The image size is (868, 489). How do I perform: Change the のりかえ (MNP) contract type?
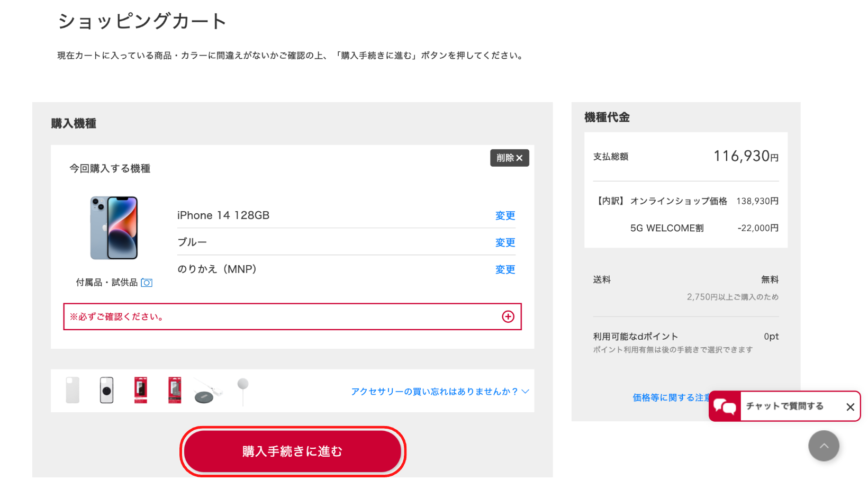coord(505,269)
